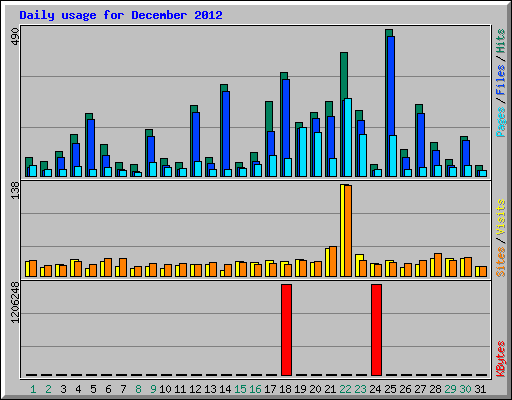Click x-axis day label "9"

pyautogui.click(x=153, y=389)
